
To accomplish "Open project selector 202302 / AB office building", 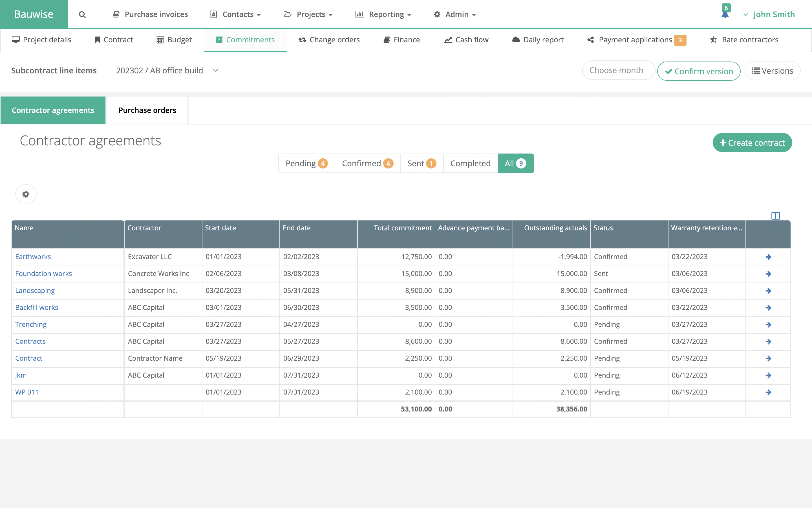I will coord(167,71).
